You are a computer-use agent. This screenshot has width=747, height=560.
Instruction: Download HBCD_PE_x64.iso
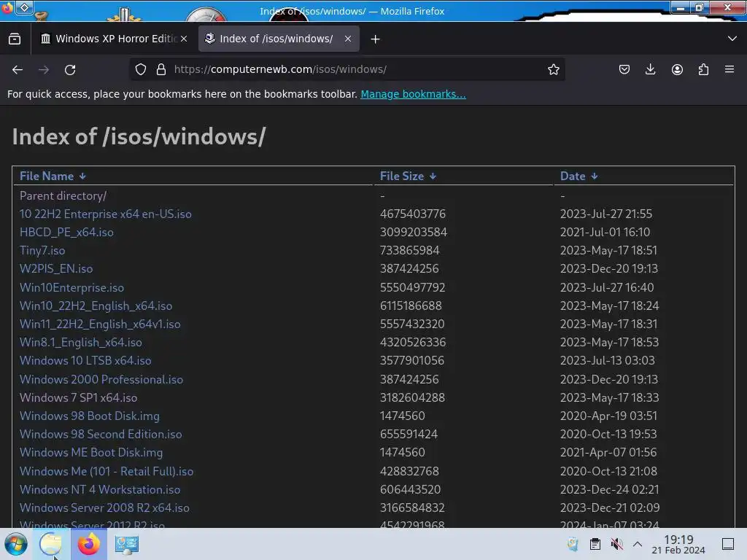pos(66,233)
